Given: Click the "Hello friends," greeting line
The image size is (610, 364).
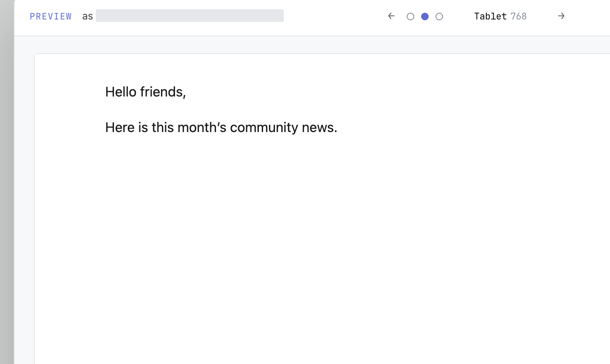Looking at the screenshot, I should [x=145, y=91].
